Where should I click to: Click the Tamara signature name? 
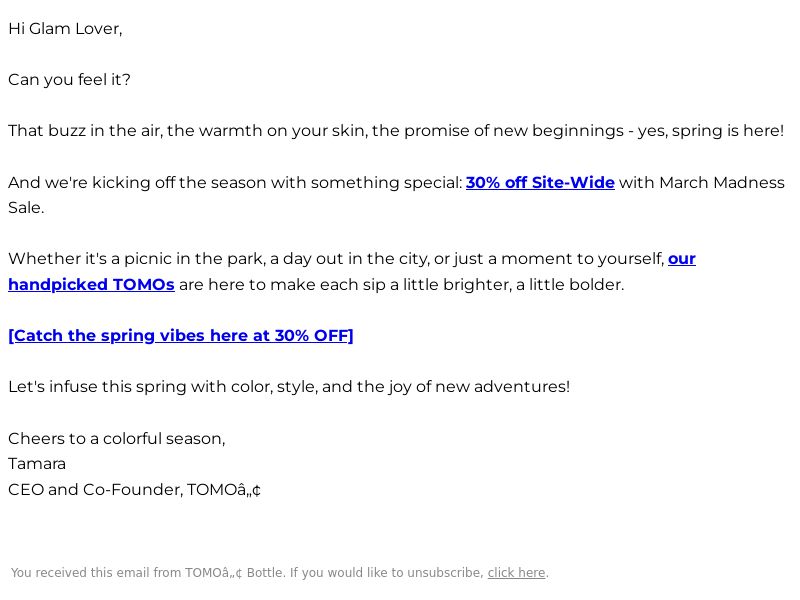point(37,464)
